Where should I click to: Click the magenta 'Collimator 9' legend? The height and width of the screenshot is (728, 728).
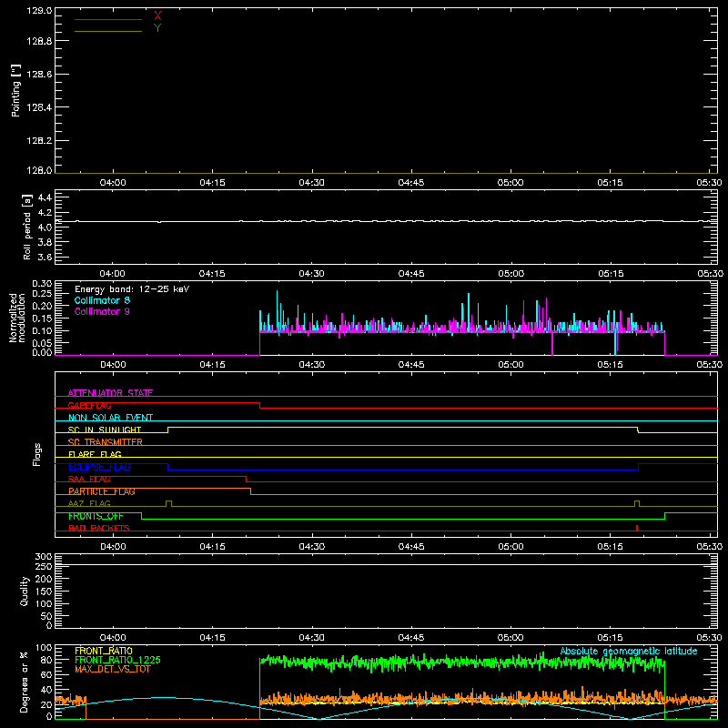pyautogui.click(x=102, y=311)
